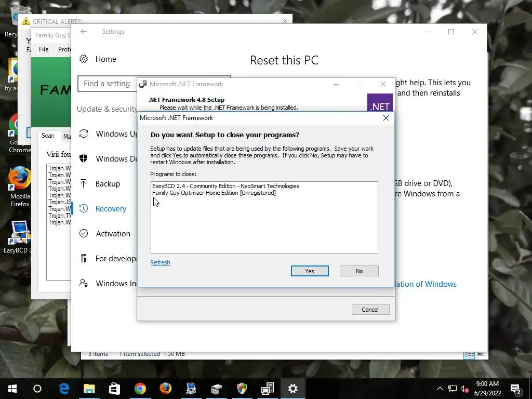Click the Refresh link in dialog

tap(160, 262)
